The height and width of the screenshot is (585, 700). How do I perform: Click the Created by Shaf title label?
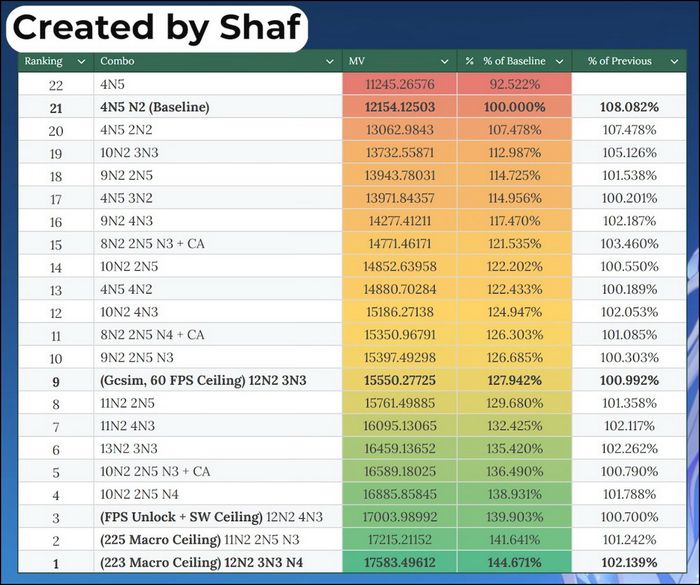coord(157,28)
